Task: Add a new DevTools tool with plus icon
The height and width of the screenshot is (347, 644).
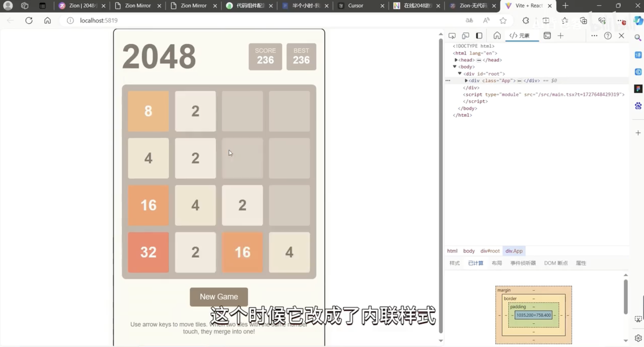Action: (560, 36)
